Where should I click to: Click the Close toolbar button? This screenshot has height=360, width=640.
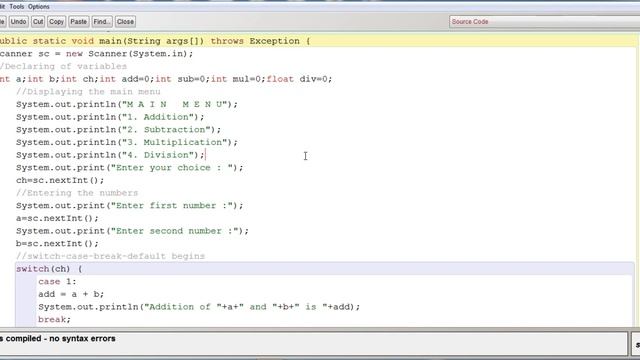(x=125, y=22)
